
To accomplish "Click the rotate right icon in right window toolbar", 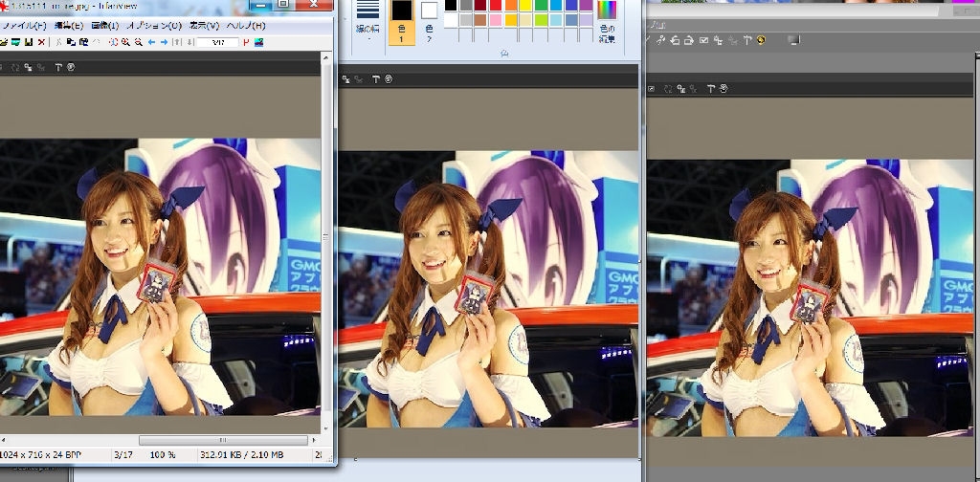I will point(689,40).
